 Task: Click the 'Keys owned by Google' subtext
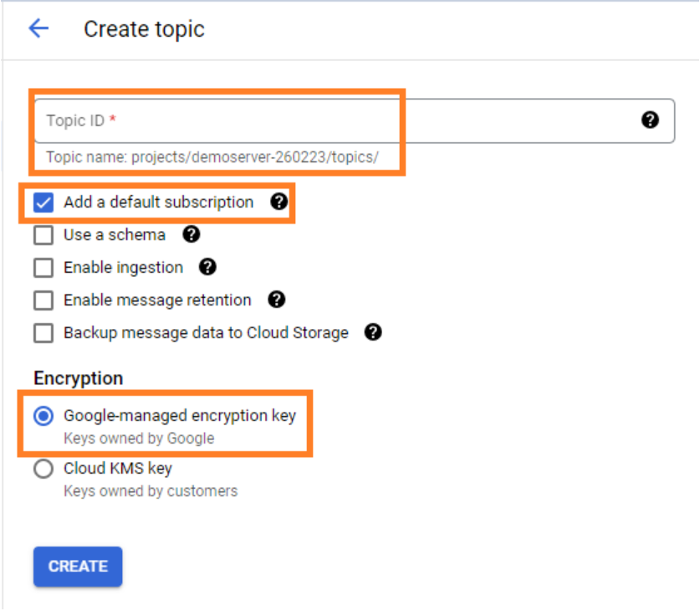coord(139,439)
